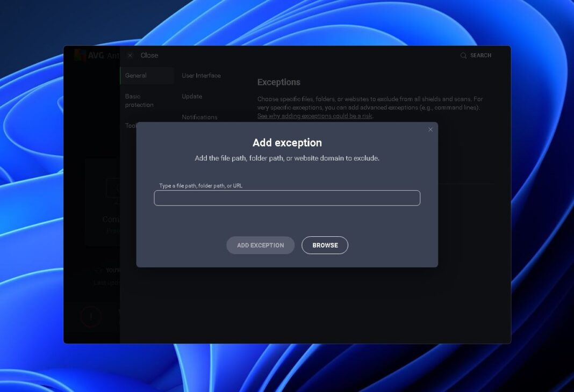
Task: Open search using the magnifier icon
Action: tap(463, 55)
